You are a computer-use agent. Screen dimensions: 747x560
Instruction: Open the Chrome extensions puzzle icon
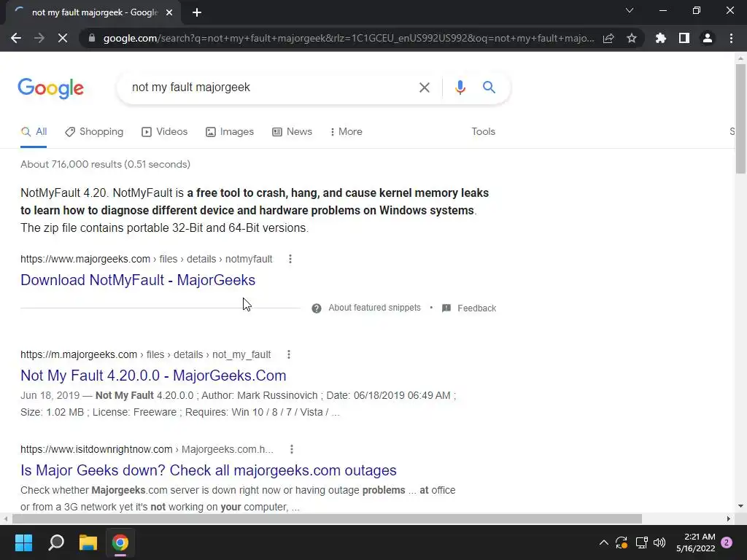[x=661, y=38]
